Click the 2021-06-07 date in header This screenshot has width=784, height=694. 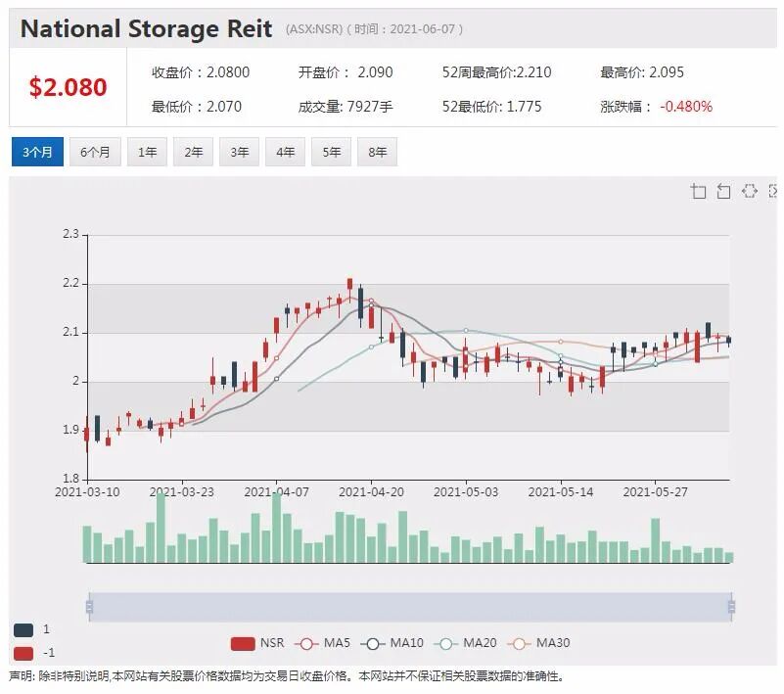click(x=423, y=29)
